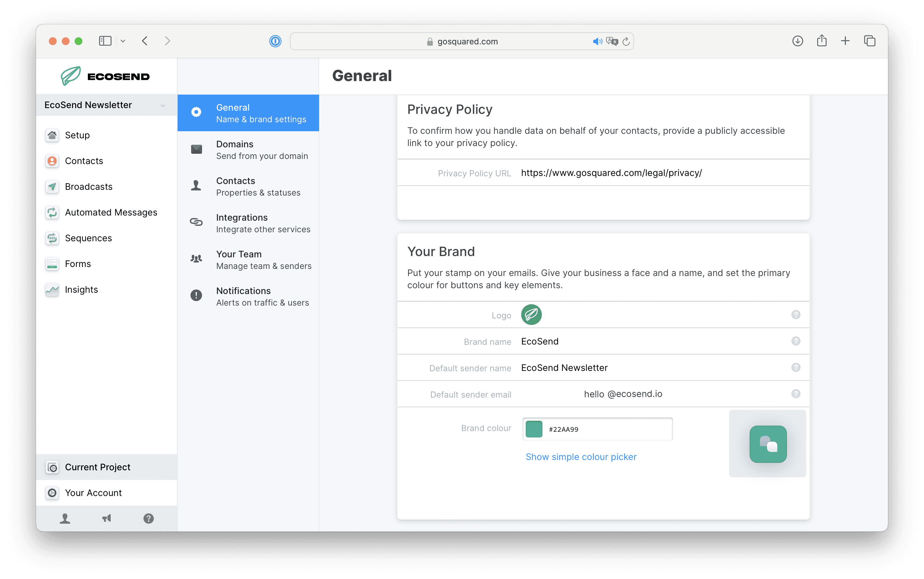Screen dimensions: 924x579
Task: Click the Setup house icon
Action: coord(52,135)
